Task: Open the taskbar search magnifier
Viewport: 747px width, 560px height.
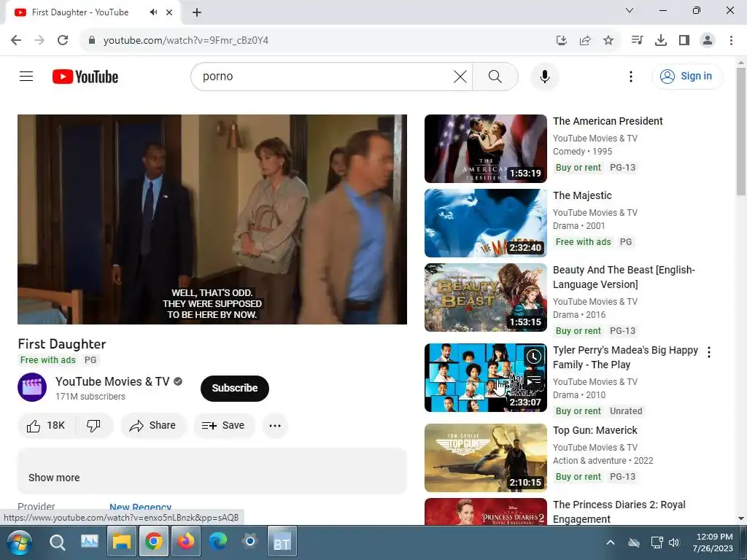Action: (57, 542)
